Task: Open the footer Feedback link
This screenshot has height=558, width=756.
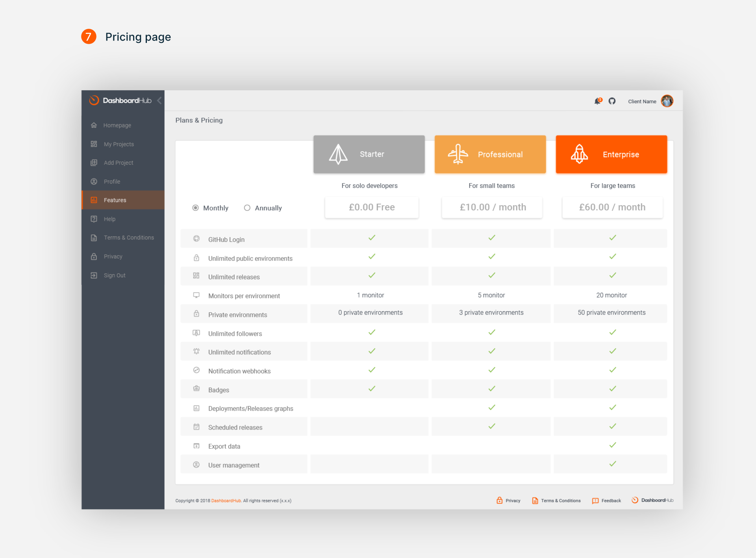Action: [x=606, y=501]
